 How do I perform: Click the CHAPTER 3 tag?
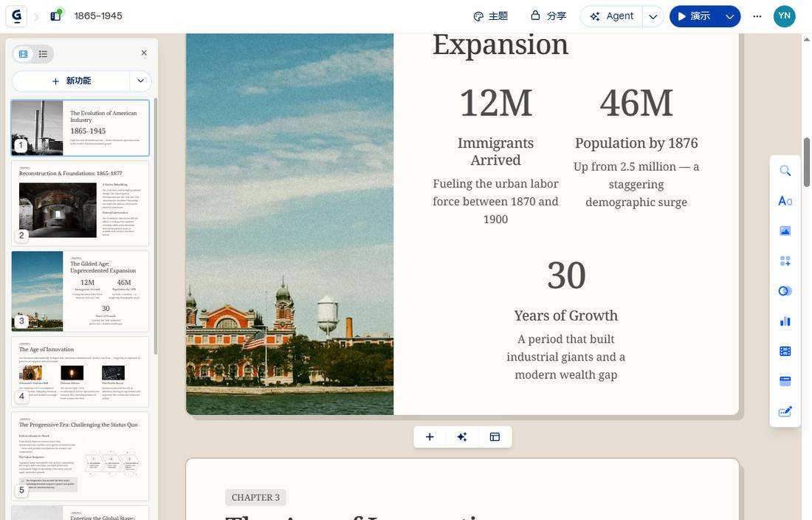tap(255, 497)
